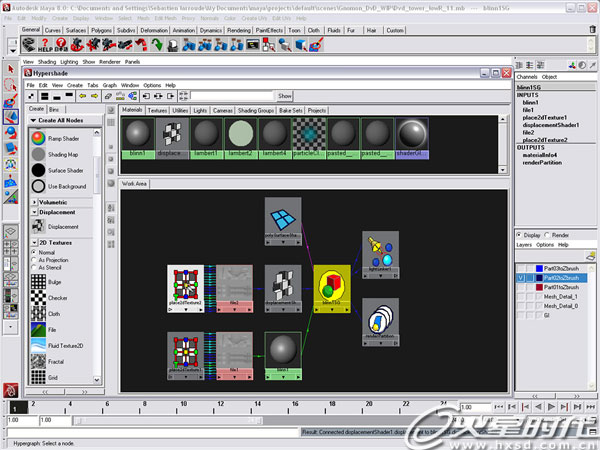Switch to the Bins tab

54,109
